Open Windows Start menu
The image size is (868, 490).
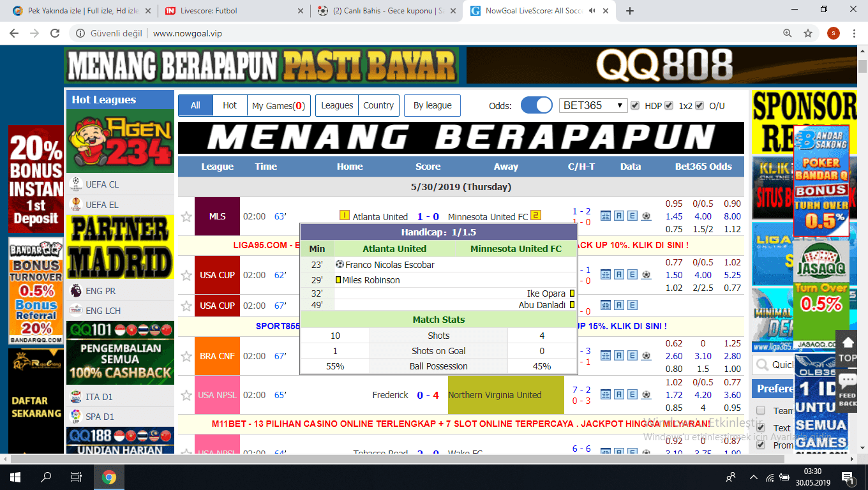(15, 477)
